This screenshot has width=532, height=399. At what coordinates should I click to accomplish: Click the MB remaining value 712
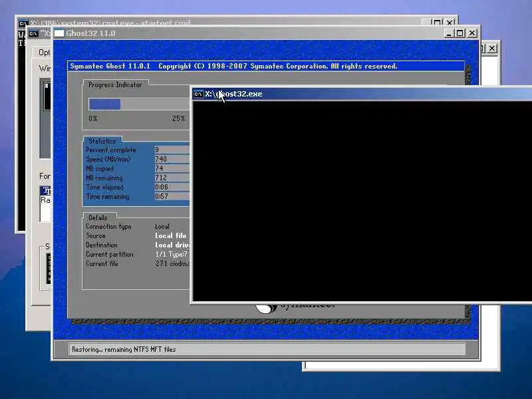tap(161, 178)
